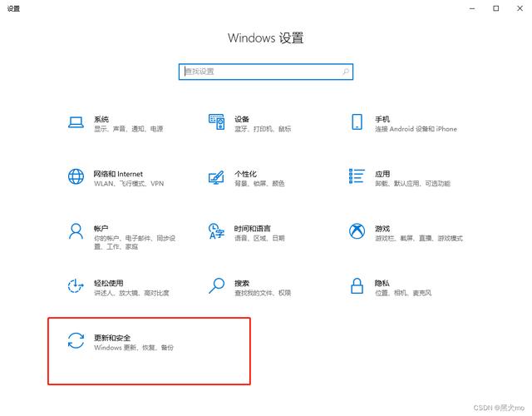
Task: Click the Xbox icon for 游戏
Action: (x=357, y=231)
